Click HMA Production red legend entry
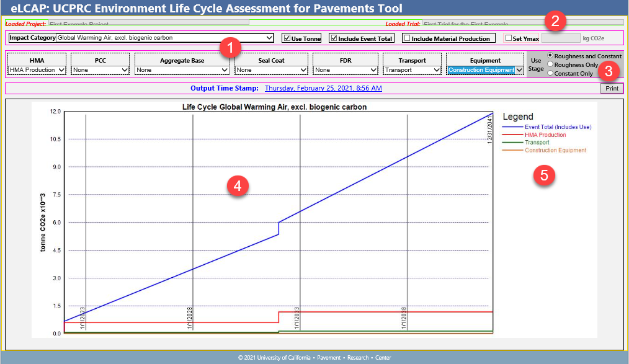The width and height of the screenshot is (629, 364). [x=545, y=135]
